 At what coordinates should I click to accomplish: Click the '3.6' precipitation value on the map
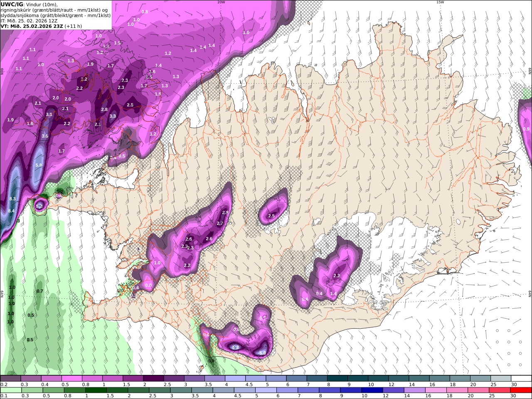click(45, 136)
